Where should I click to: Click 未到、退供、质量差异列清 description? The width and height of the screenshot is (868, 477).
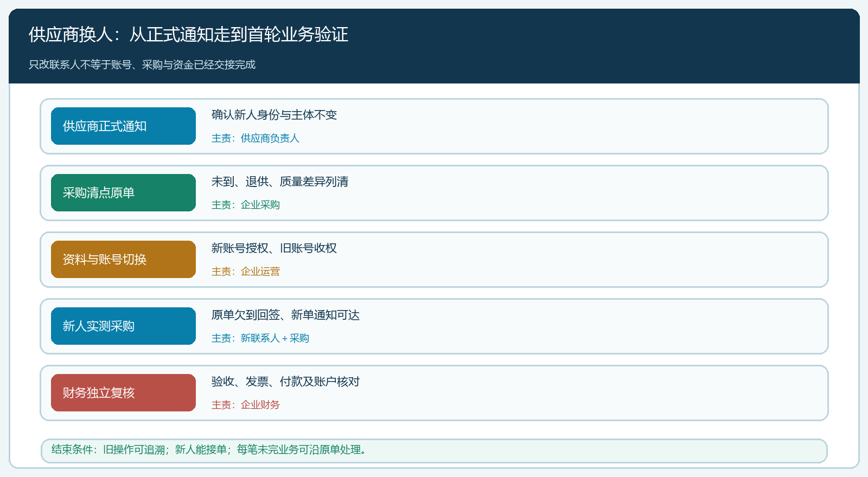pos(280,181)
